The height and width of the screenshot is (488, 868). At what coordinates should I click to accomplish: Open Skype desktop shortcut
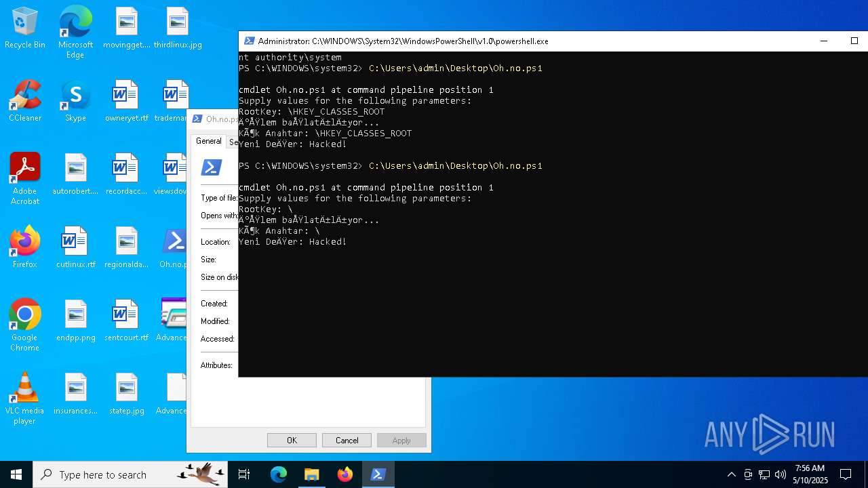click(75, 102)
